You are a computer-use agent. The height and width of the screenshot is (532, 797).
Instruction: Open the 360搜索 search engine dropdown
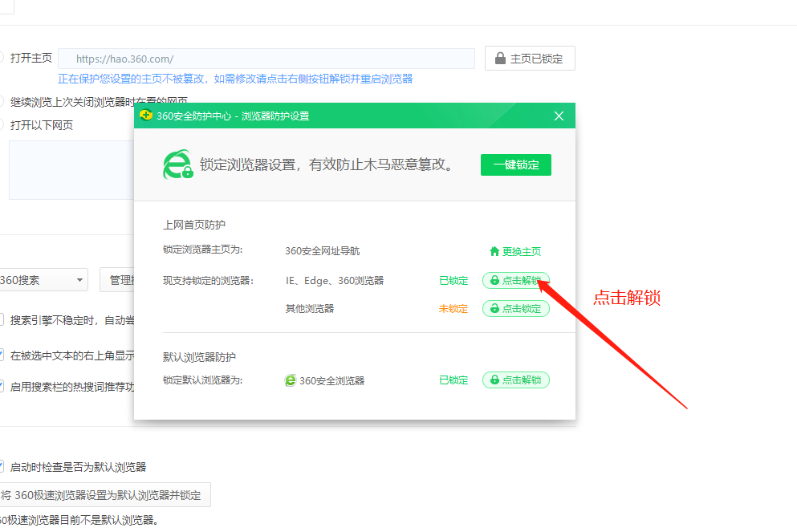(43, 280)
